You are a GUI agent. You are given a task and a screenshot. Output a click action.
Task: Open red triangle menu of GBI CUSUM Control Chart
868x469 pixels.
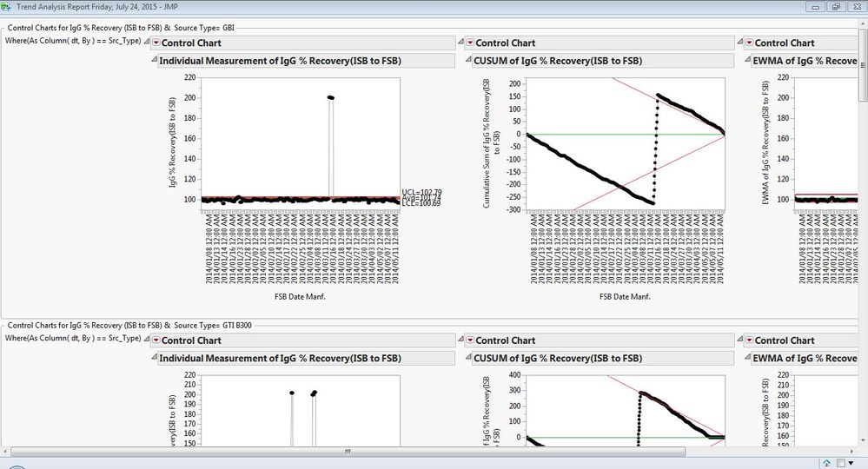470,43
